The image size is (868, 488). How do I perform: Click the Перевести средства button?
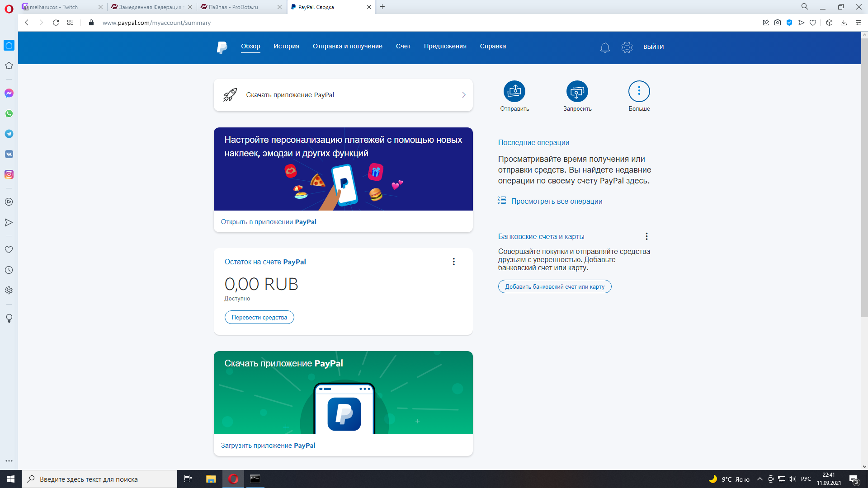259,317
